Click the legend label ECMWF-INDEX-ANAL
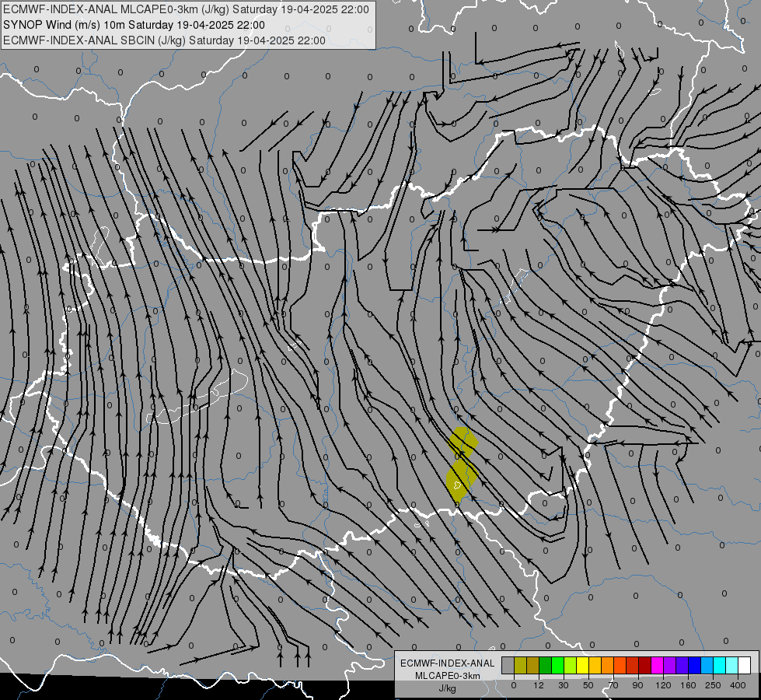The width and height of the screenshot is (761, 700). [447, 663]
